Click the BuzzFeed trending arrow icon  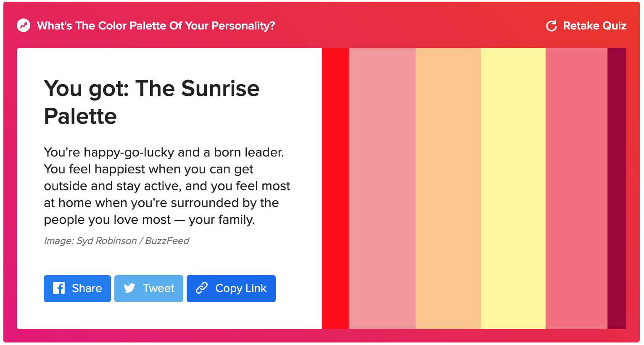click(24, 26)
